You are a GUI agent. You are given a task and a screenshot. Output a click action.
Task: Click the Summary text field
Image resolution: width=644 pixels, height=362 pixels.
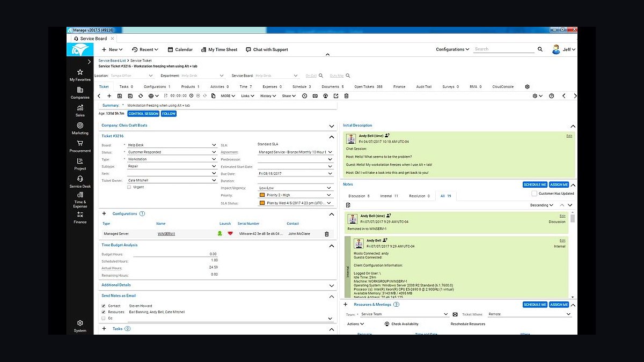231,106
